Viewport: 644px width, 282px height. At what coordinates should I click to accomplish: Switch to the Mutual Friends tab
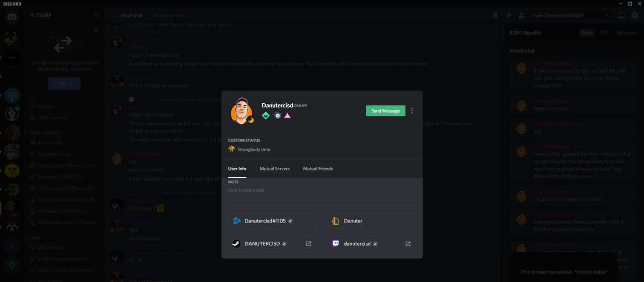click(x=318, y=169)
